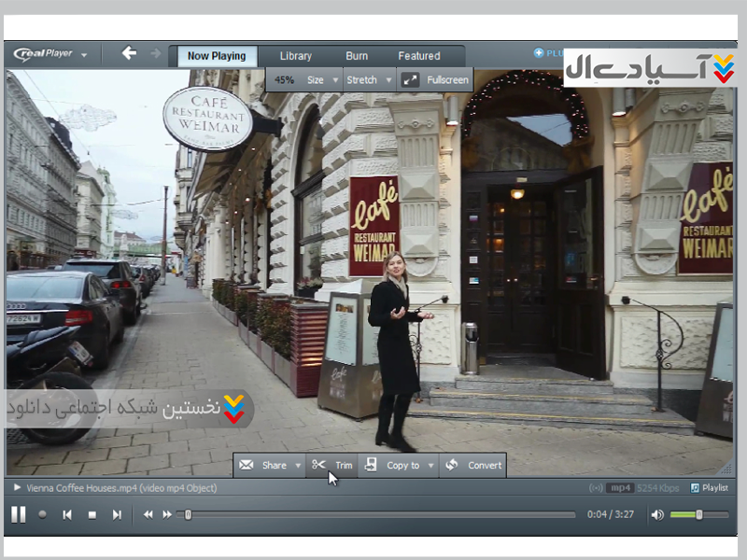
Task: Skip to the previous track
Action: [x=67, y=514]
